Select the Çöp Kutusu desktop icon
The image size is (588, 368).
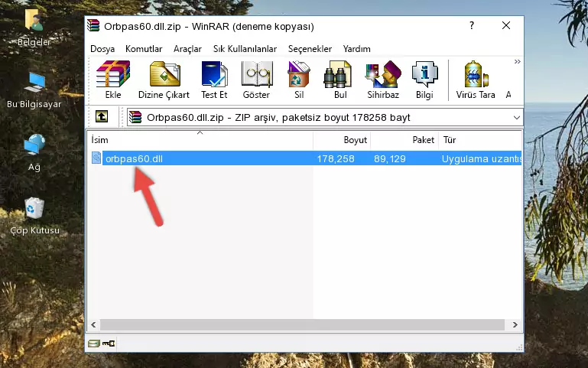[34, 216]
